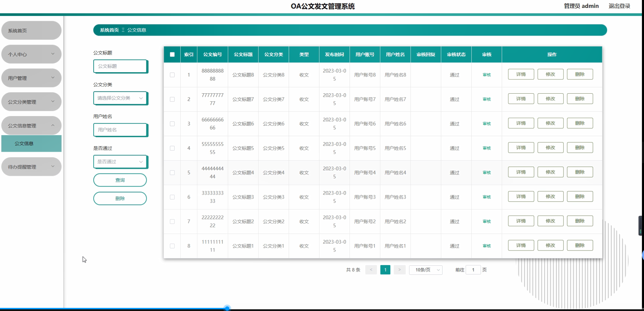This screenshot has height=311, width=644.
Task: Check the row with 公文标题3
Action: coord(172,197)
